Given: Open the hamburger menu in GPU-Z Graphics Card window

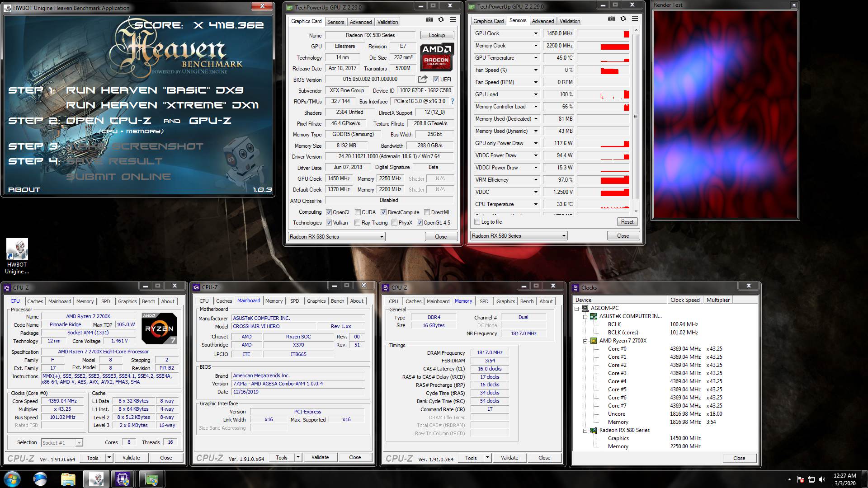Looking at the screenshot, I should pyautogui.click(x=453, y=20).
